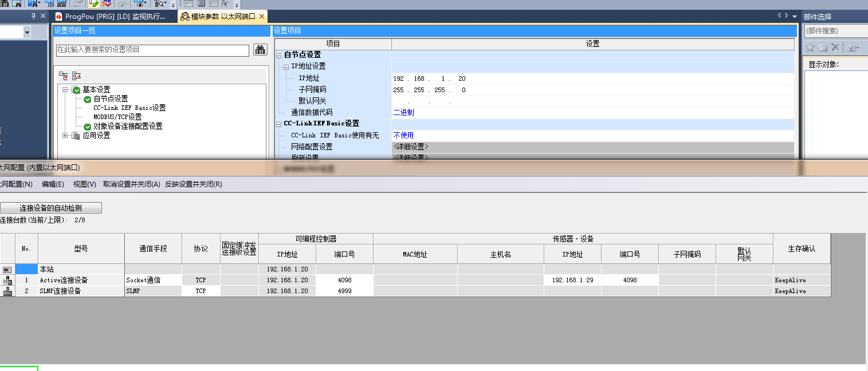
Task: Click the 本站 own-station row icon
Action: (x=7, y=269)
